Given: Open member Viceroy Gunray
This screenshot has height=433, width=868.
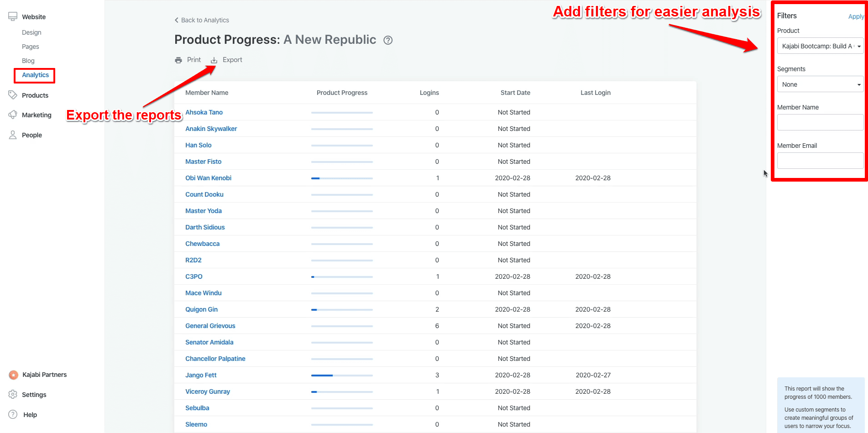Looking at the screenshot, I should coord(208,391).
